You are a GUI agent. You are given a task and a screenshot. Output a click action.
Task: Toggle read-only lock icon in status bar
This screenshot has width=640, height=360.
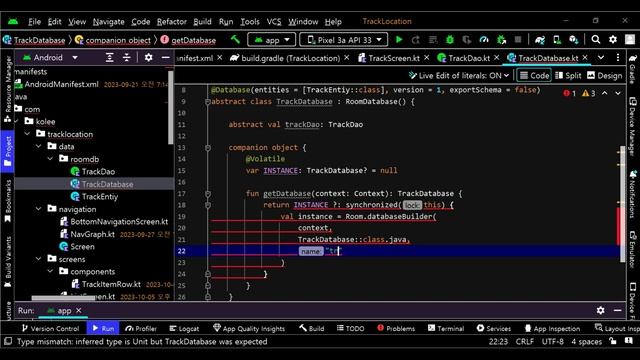click(613, 341)
